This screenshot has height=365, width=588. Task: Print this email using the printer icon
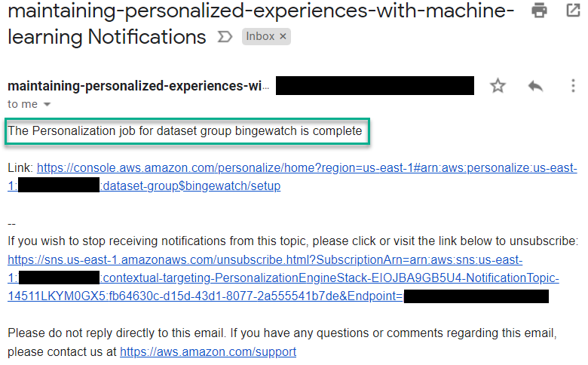(x=539, y=11)
